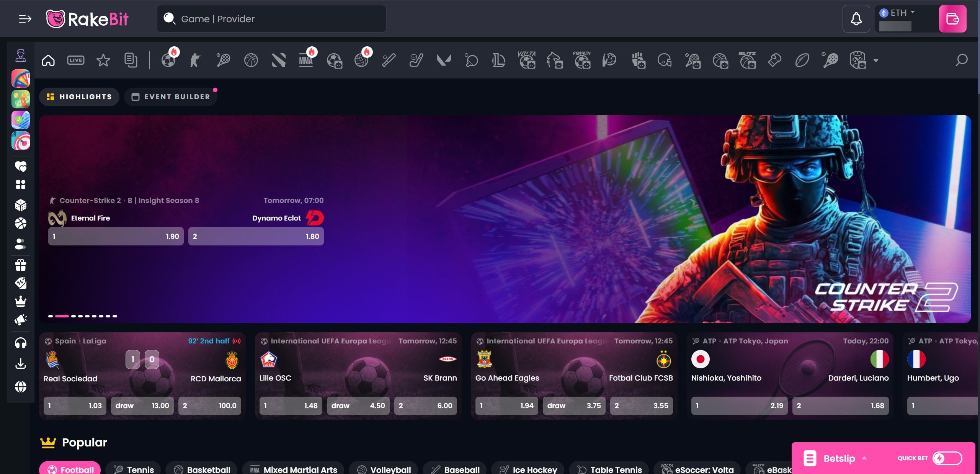Bet Fotbal Club FCSB at 3.55

tap(642, 405)
